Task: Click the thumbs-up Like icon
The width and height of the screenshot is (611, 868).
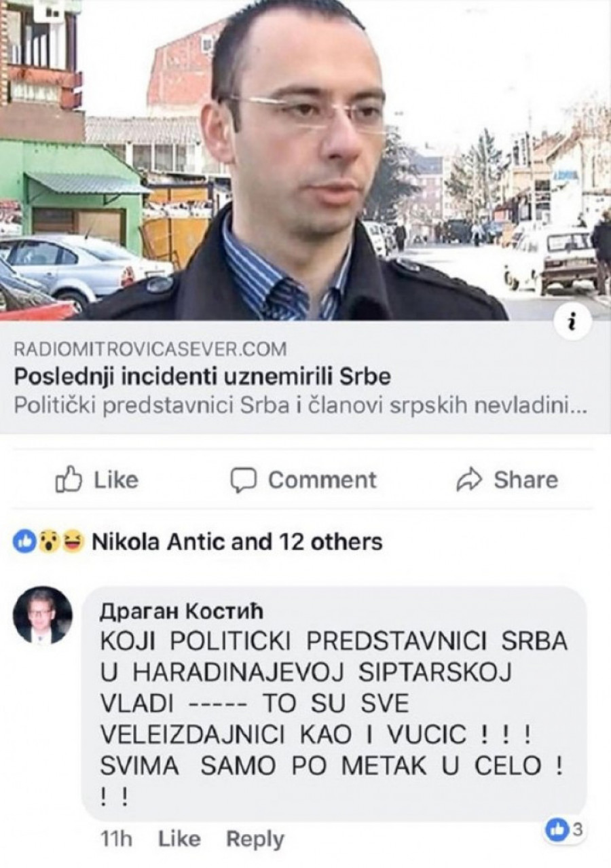Action: [x=68, y=480]
